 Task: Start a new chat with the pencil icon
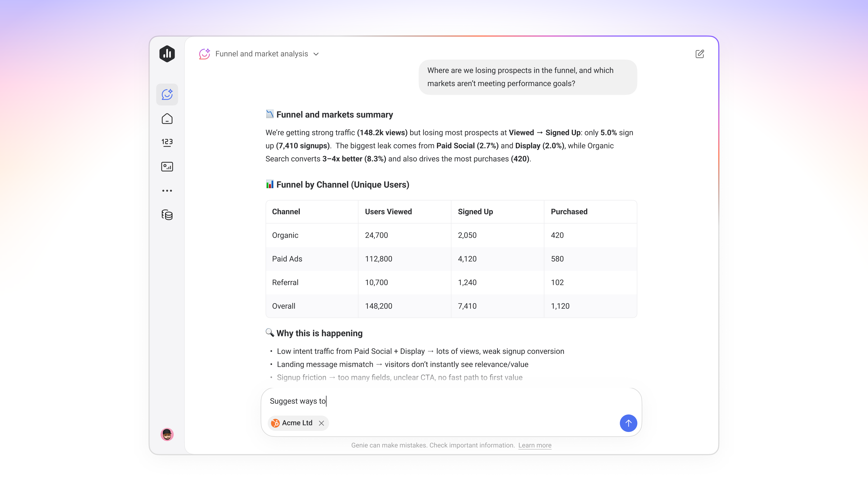tap(700, 54)
